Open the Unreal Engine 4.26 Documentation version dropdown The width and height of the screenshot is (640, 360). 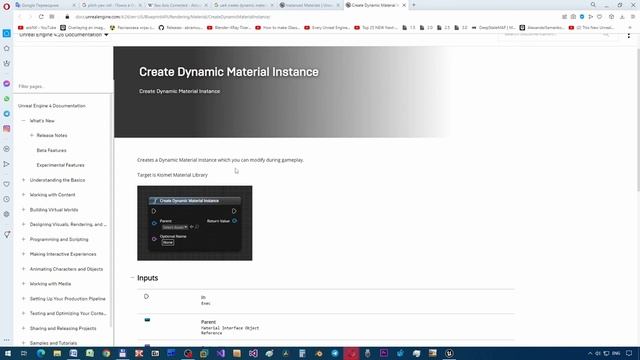click(x=64, y=35)
